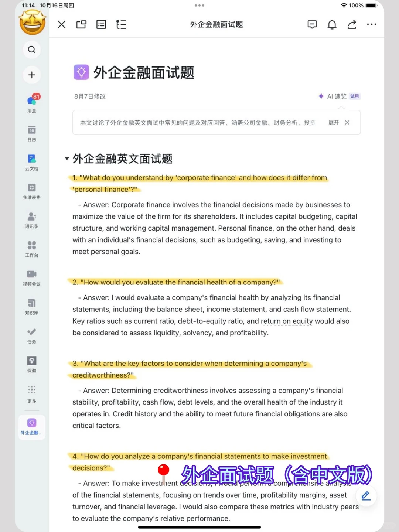The height and width of the screenshot is (532, 399).
Task: Tap the underlined 'return on equity' link
Action: pos(287,321)
